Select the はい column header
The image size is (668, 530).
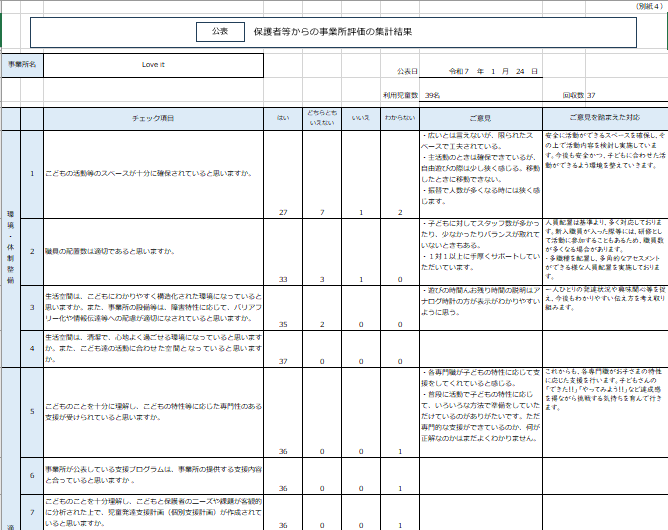(284, 118)
